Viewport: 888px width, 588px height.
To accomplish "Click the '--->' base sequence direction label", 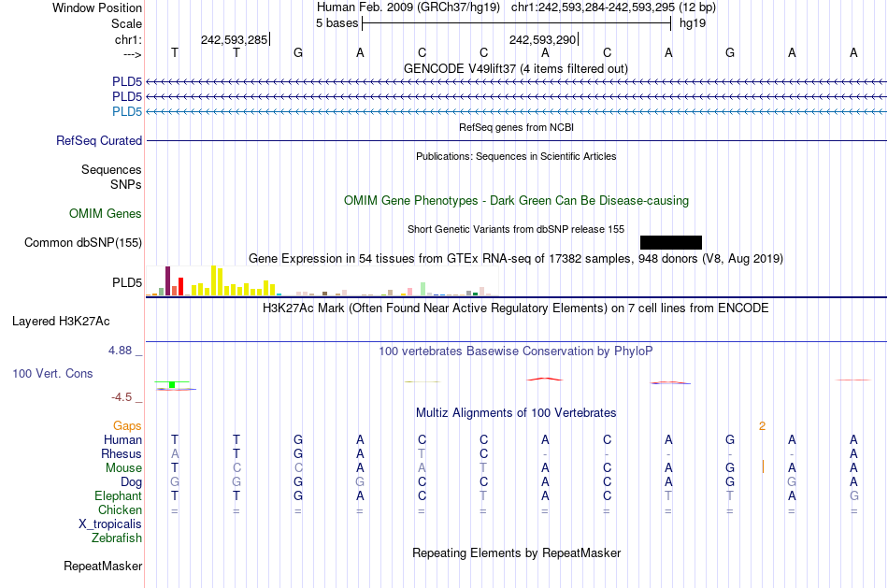I will (x=133, y=54).
